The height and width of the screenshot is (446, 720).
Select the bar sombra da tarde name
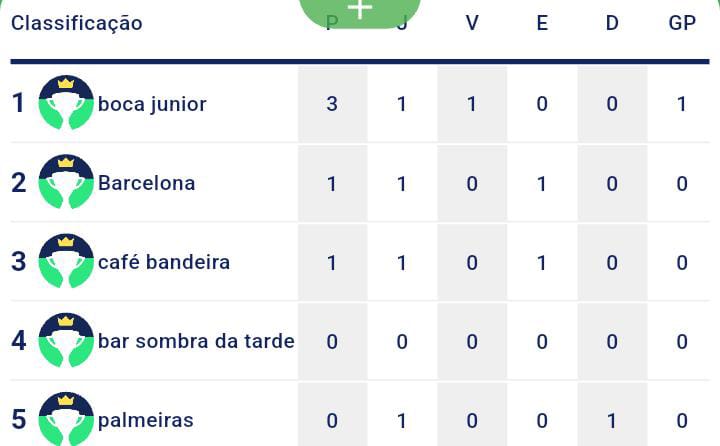(x=196, y=341)
